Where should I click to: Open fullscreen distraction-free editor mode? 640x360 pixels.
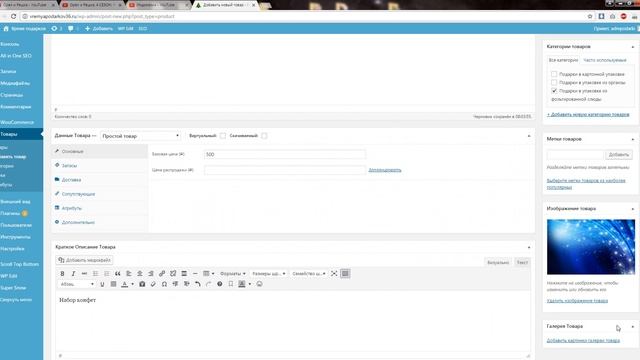(334, 273)
